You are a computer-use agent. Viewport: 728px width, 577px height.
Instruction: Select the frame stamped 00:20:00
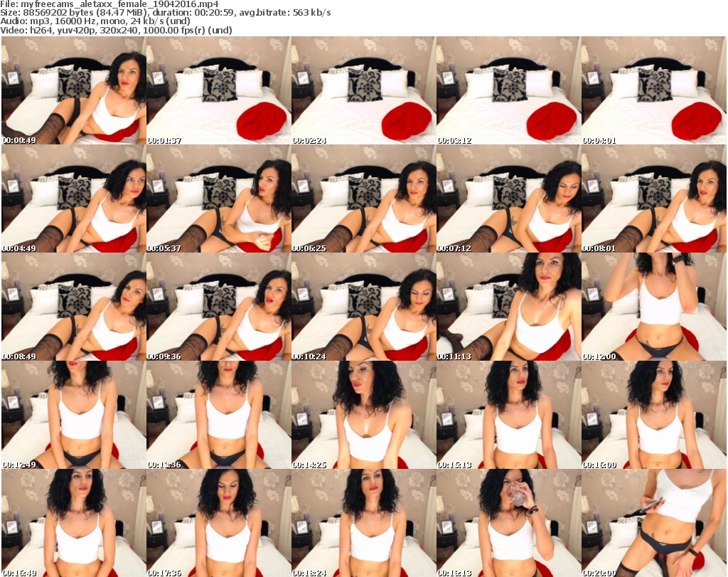(653, 523)
